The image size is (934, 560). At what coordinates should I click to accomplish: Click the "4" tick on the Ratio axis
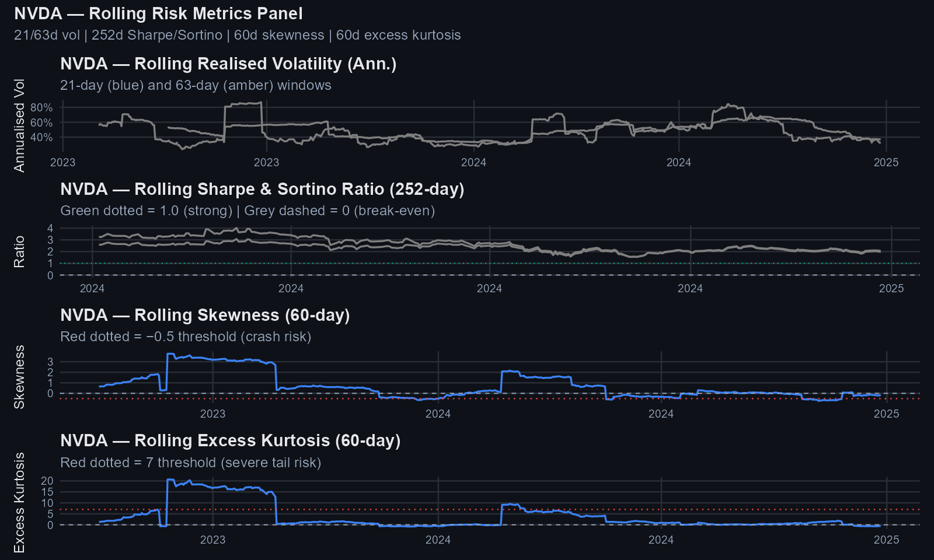click(50, 228)
